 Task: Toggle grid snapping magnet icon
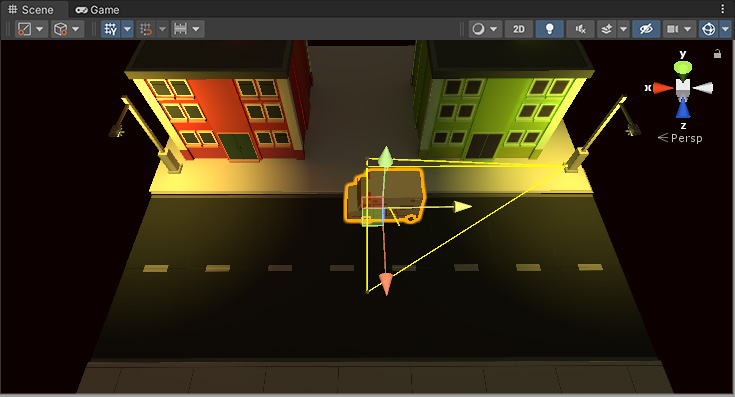pos(146,29)
